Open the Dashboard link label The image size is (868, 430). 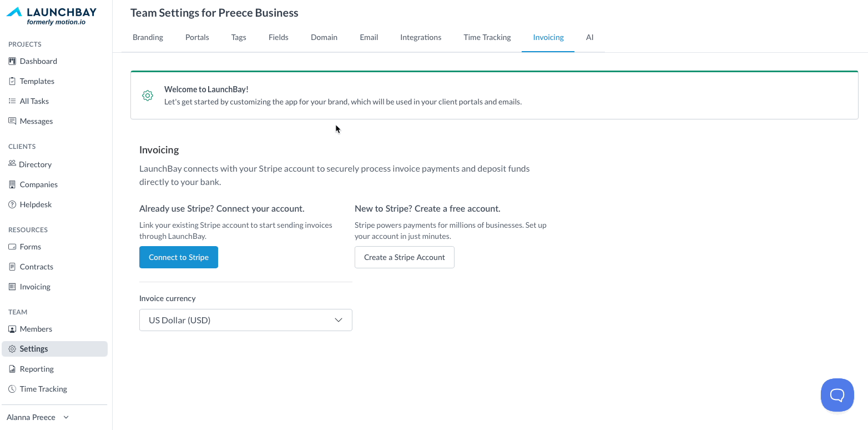[x=38, y=61]
